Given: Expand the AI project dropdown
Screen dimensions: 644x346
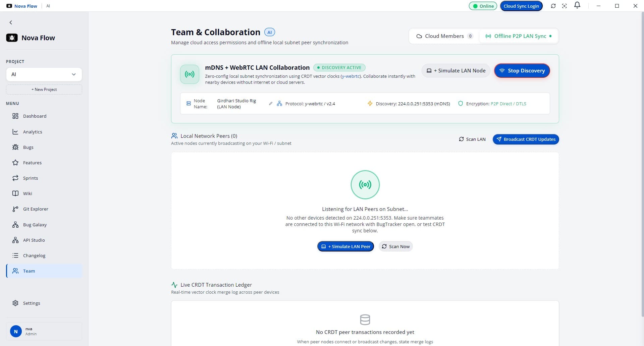Looking at the screenshot, I should pos(44,74).
